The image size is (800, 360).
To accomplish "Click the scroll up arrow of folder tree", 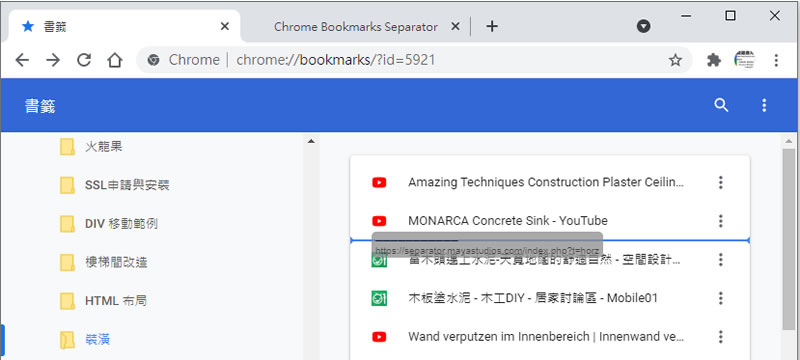I will point(311,141).
